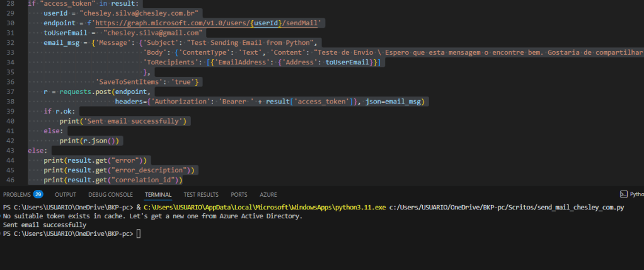Place cursor at the terminal prompt cursor
The height and width of the screenshot is (270, 644).
click(139, 234)
